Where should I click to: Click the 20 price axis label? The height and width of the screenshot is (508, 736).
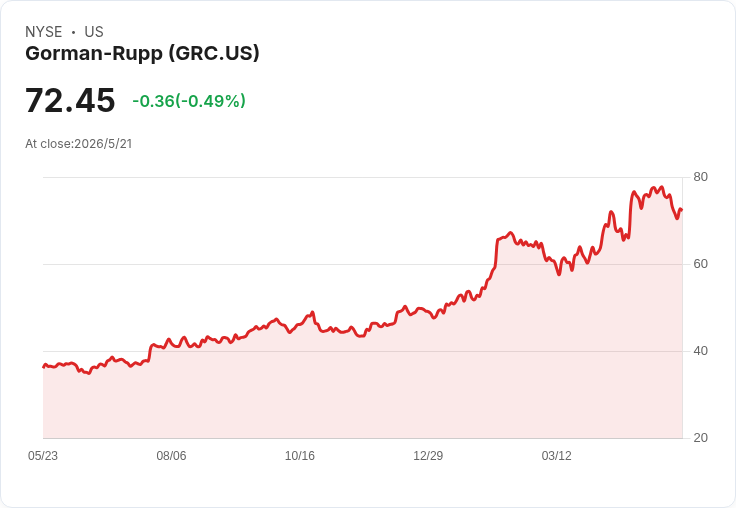pos(700,438)
